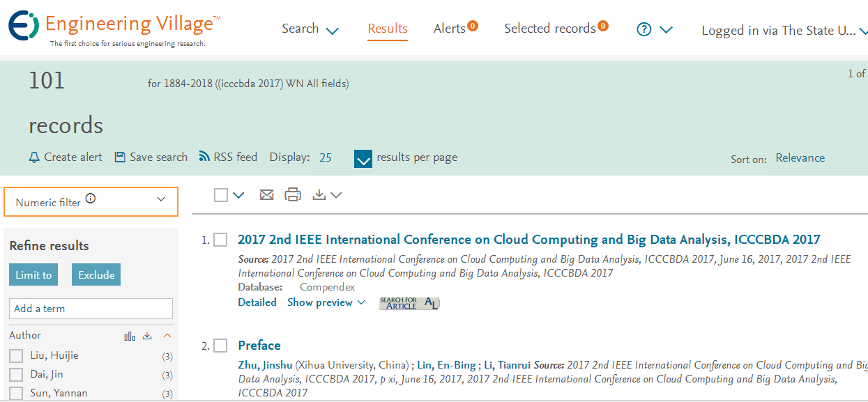The width and height of the screenshot is (868, 402).
Task: Switch to the Results tab
Action: click(388, 29)
